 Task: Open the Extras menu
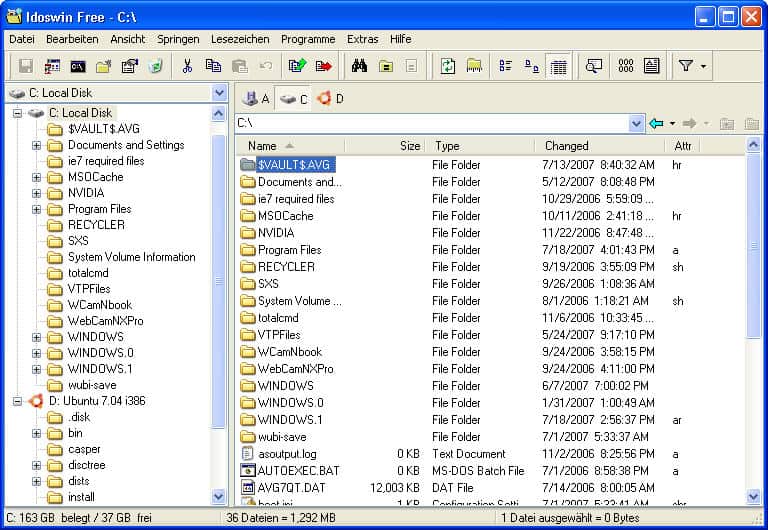362,39
